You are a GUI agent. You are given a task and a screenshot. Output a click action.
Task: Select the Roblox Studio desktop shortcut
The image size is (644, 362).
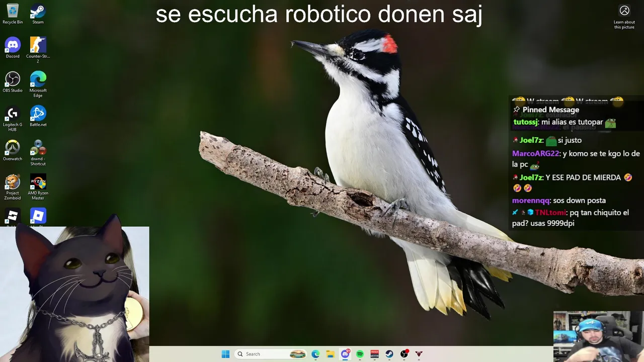pos(13,217)
